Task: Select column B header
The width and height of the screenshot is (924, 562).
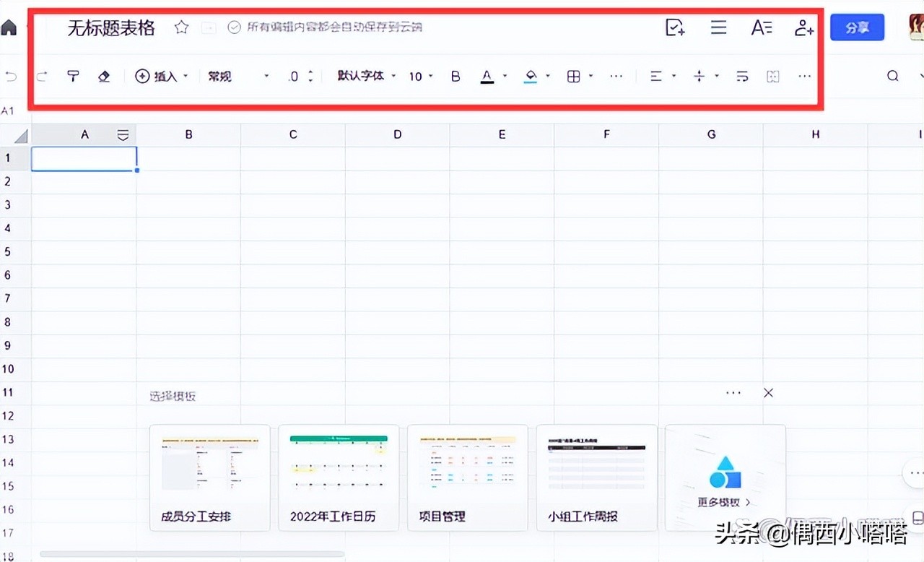Action: [x=188, y=135]
